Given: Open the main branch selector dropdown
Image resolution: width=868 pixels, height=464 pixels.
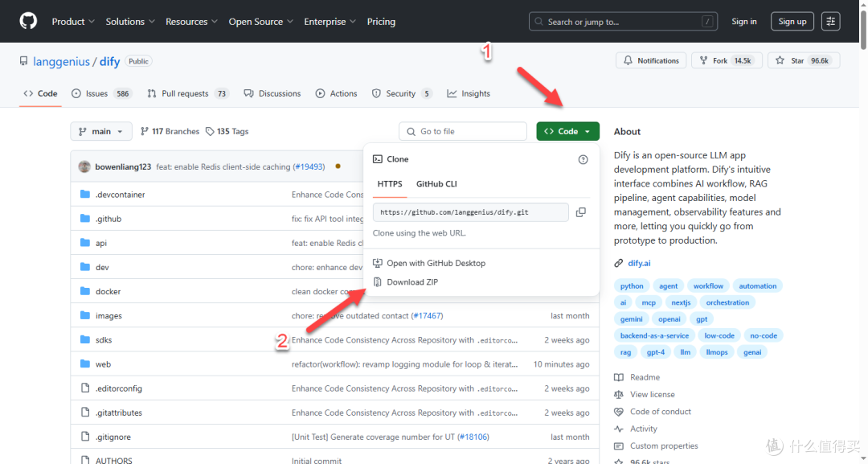Looking at the screenshot, I should click(101, 131).
